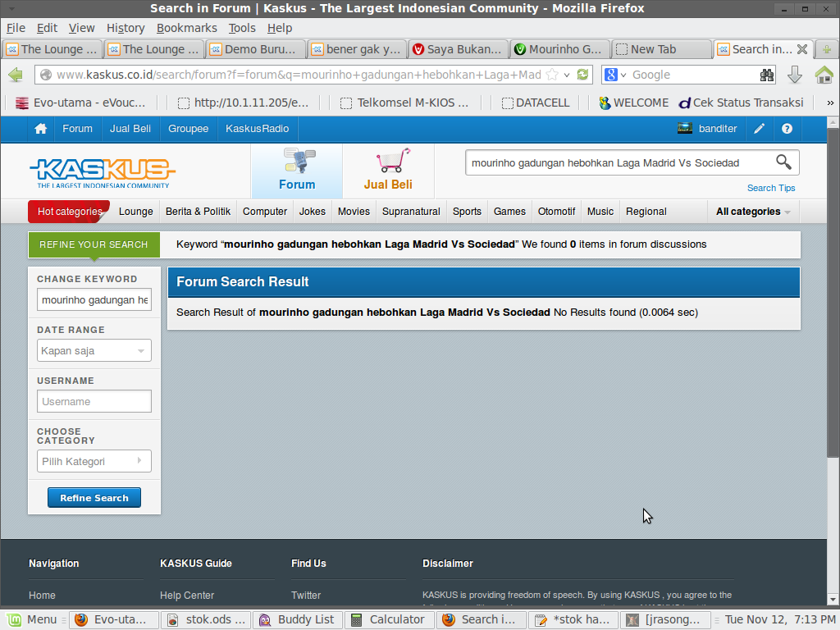This screenshot has height=630, width=840.
Task: Open the Mint Menu button
Action: coord(32,620)
